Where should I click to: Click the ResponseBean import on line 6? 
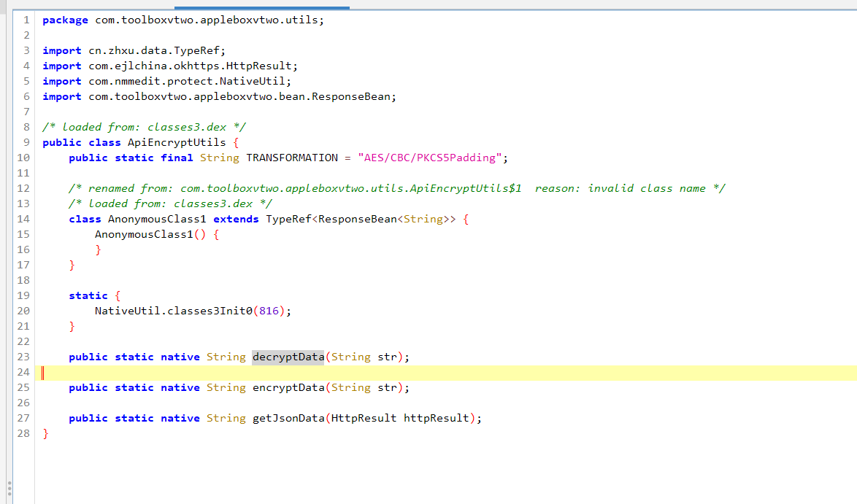353,96
